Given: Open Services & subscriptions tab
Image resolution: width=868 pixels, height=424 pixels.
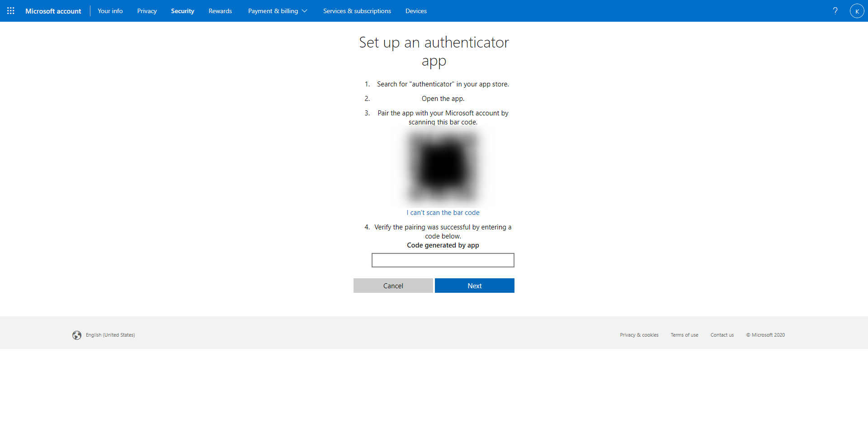Looking at the screenshot, I should tap(357, 11).
